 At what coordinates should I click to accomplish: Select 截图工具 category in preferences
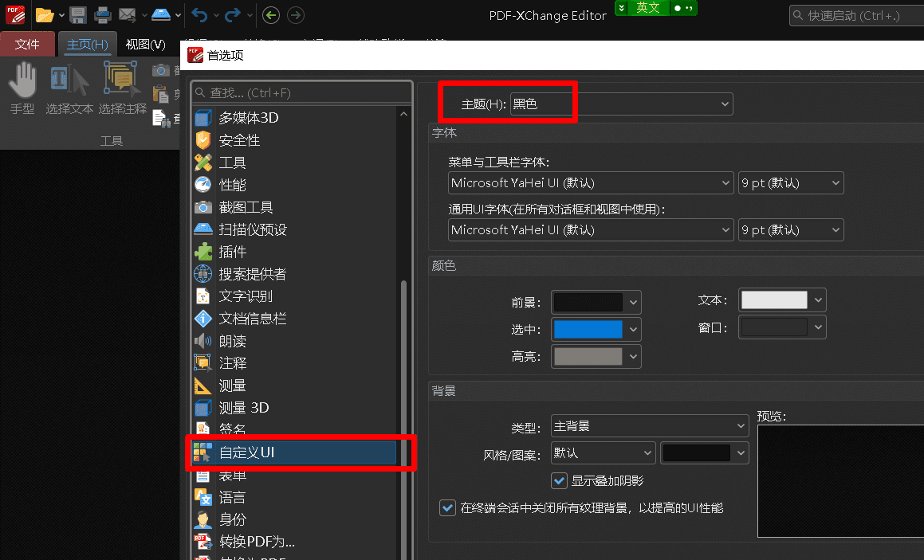[x=246, y=207]
